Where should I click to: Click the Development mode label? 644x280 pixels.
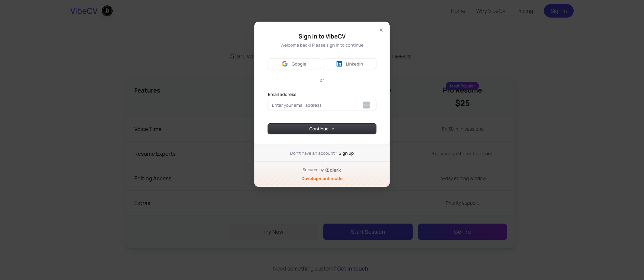click(x=322, y=179)
